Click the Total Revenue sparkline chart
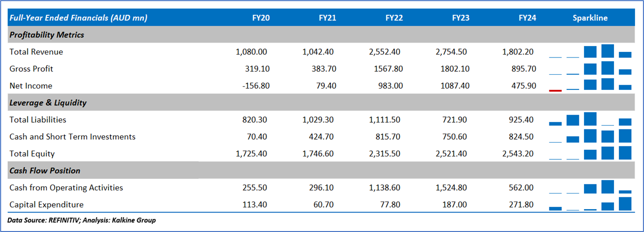The height and width of the screenshot is (232, 644). [590, 51]
